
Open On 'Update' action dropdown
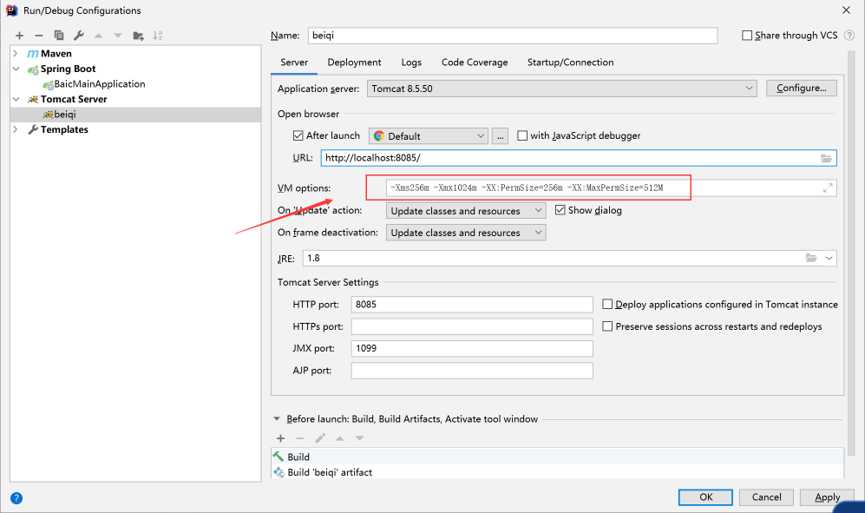(x=466, y=211)
